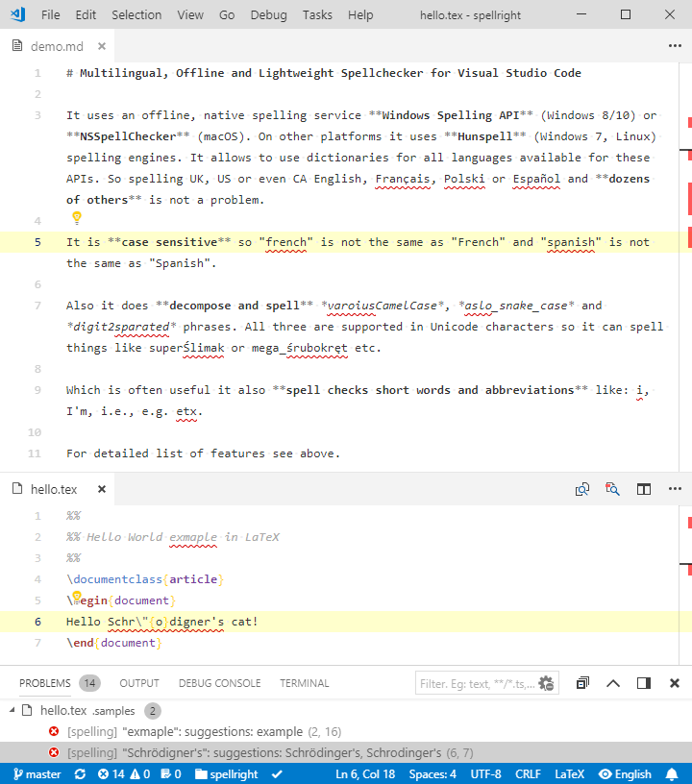Viewport: 692px width, 784px height.
Task: Click Ln 6, Col 18 cursor position
Action: click(365, 774)
